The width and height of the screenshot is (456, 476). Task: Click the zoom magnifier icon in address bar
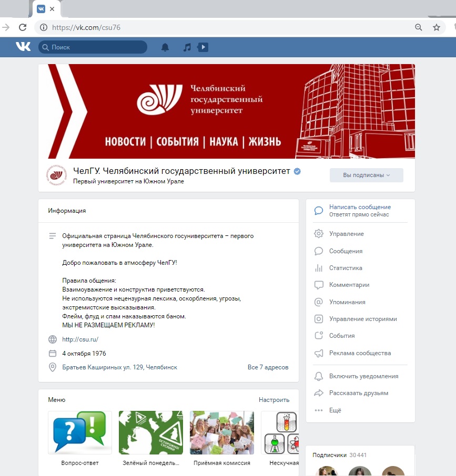[x=418, y=27]
